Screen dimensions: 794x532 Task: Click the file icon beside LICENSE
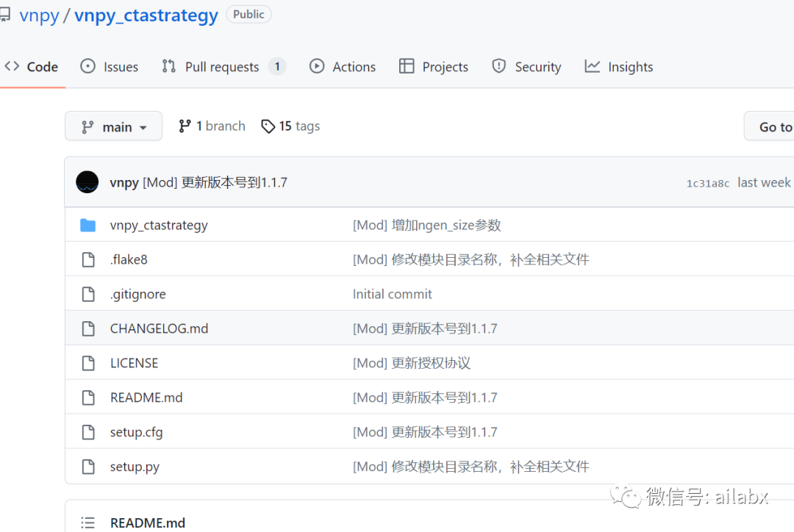[x=88, y=363]
